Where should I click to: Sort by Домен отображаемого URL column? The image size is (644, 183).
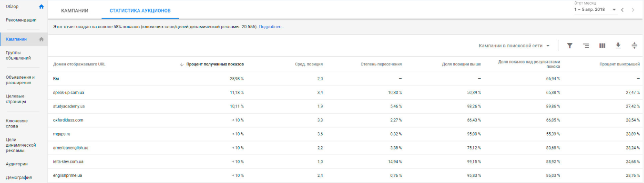[79, 64]
